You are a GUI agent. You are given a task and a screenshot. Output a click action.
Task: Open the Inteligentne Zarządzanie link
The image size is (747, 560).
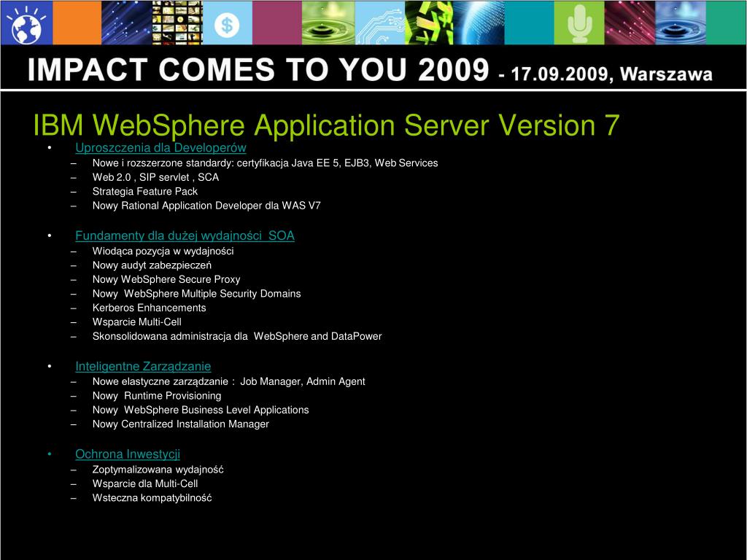pyautogui.click(x=143, y=366)
